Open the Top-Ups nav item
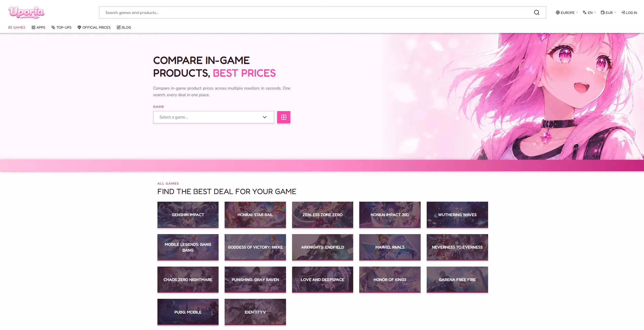The image size is (644, 330). coord(61,27)
